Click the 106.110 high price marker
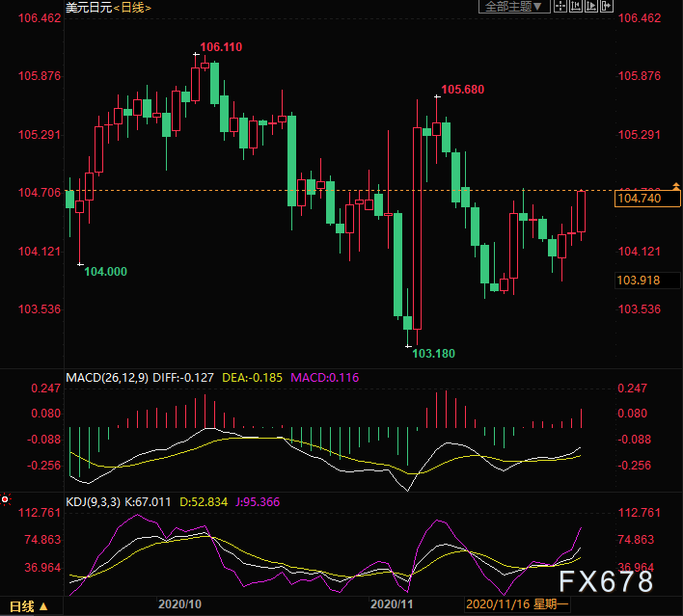 coord(221,47)
